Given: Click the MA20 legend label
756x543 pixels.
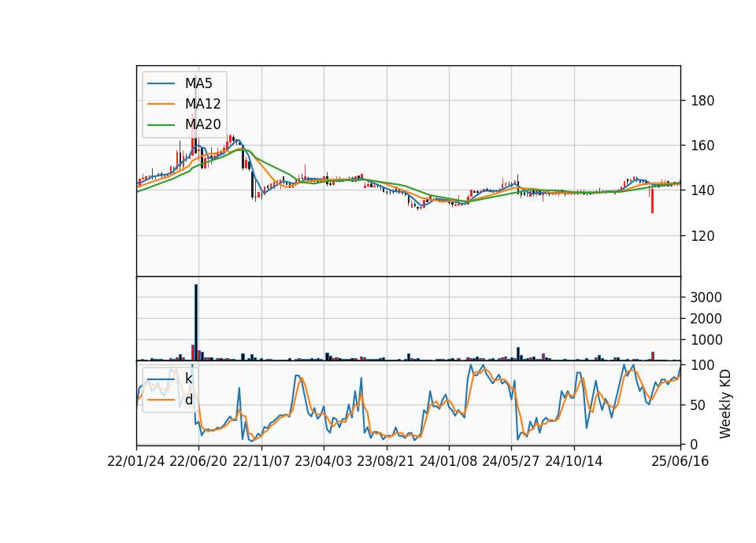Looking at the screenshot, I should click(202, 124).
